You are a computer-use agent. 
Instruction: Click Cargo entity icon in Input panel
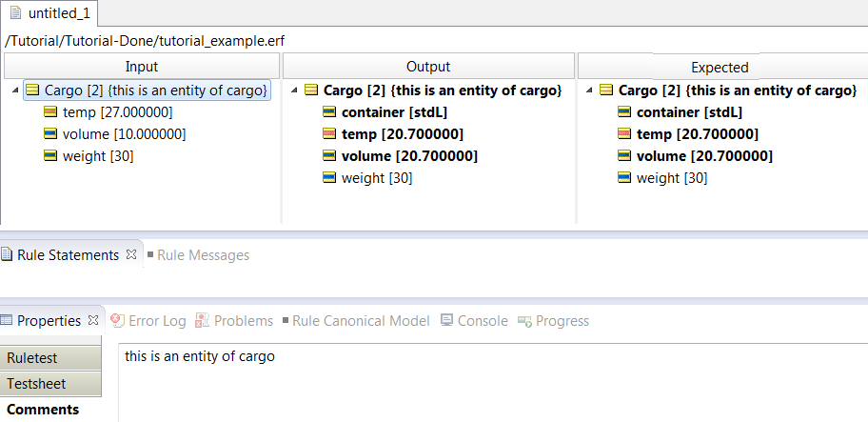[32, 90]
